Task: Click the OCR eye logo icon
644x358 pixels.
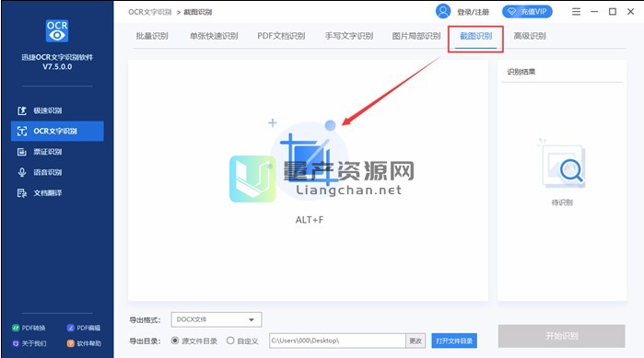Action: tap(57, 30)
